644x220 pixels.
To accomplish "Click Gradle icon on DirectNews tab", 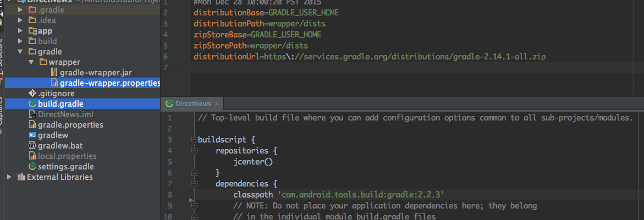I will coord(169,104).
